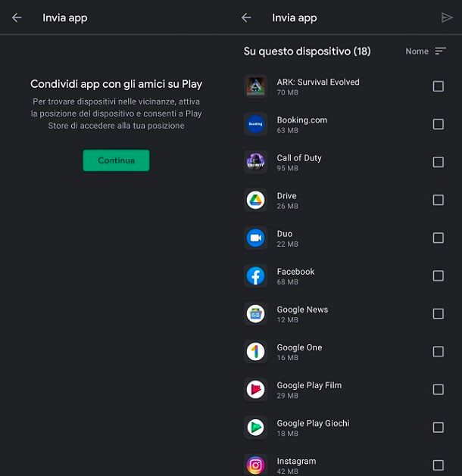This screenshot has width=462, height=476.
Task: Tap the Google Play Film app icon
Action: (x=255, y=390)
